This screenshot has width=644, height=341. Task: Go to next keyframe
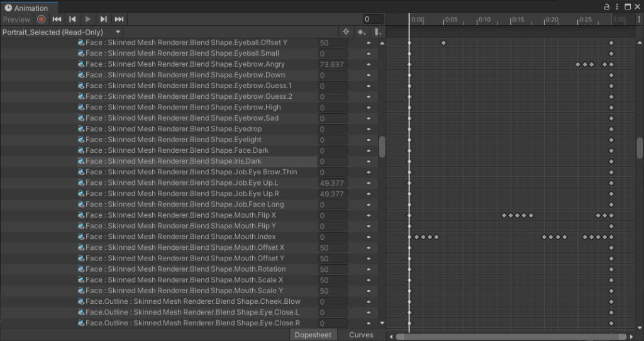pyautogui.click(x=103, y=20)
